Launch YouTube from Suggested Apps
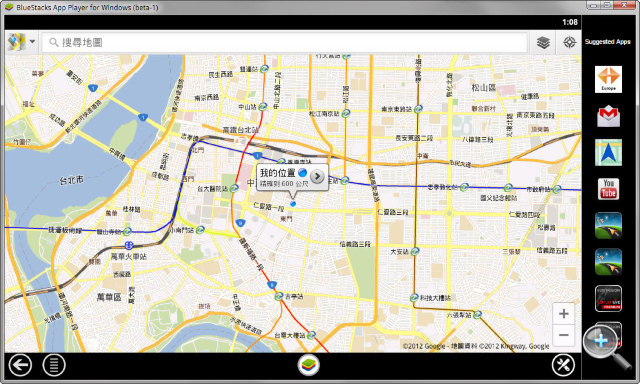This screenshot has height=384, width=640. [608, 189]
